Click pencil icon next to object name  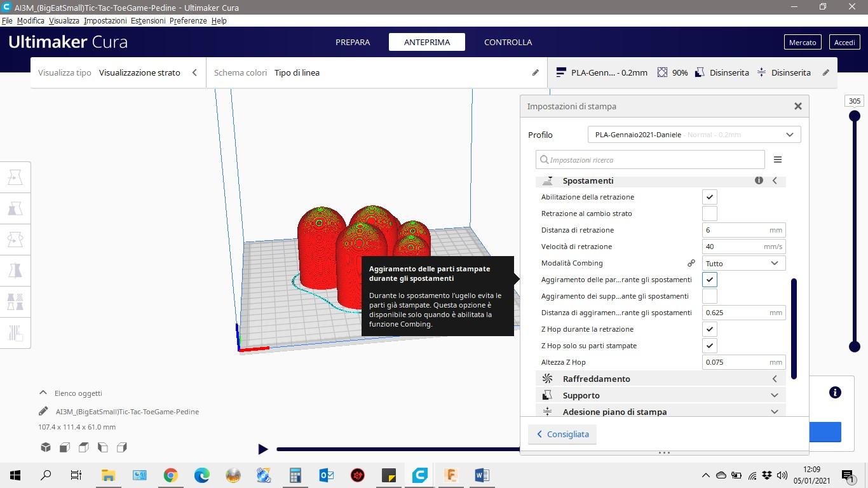(43, 411)
